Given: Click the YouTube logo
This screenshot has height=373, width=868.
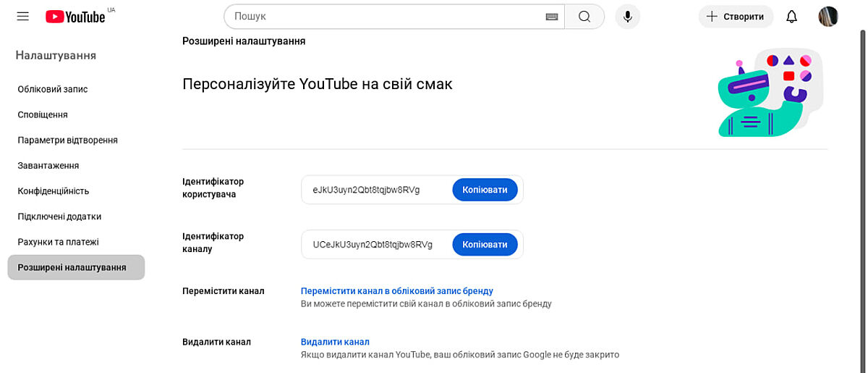Looking at the screenshot, I should pos(75,17).
